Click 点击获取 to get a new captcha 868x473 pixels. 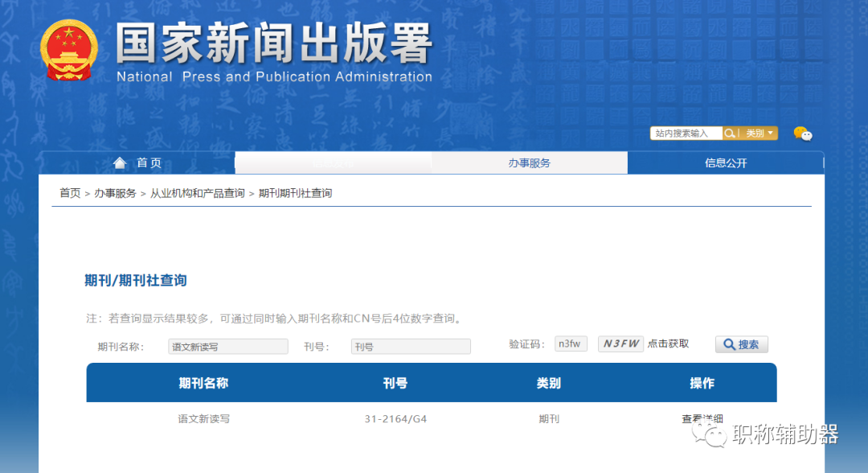(x=668, y=344)
